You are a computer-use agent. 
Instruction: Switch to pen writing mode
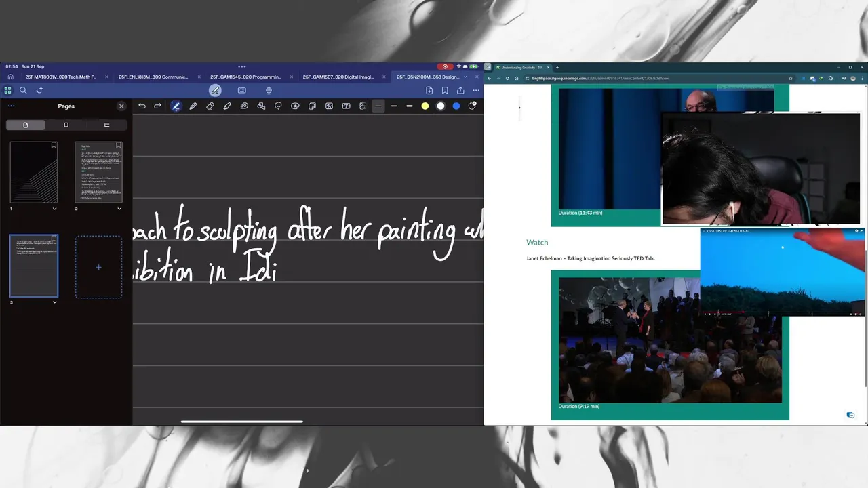[215, 90]
